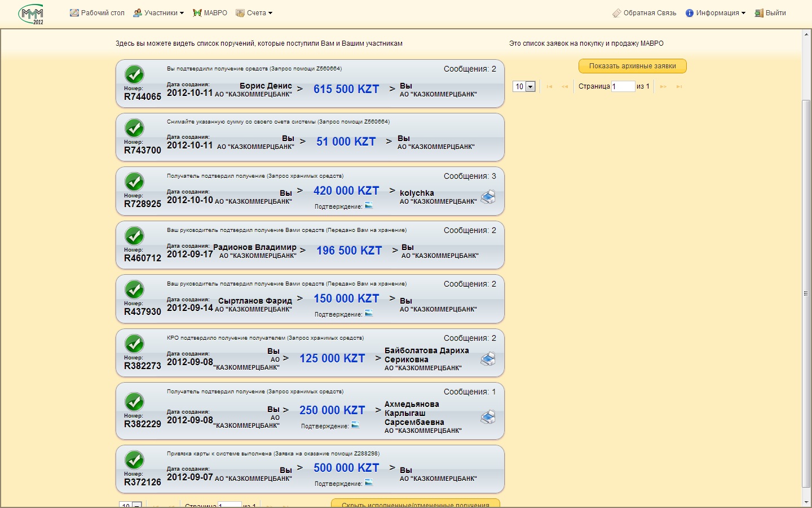
Task: Click the Выйти logout item
Action: click(x=770, y=13)
